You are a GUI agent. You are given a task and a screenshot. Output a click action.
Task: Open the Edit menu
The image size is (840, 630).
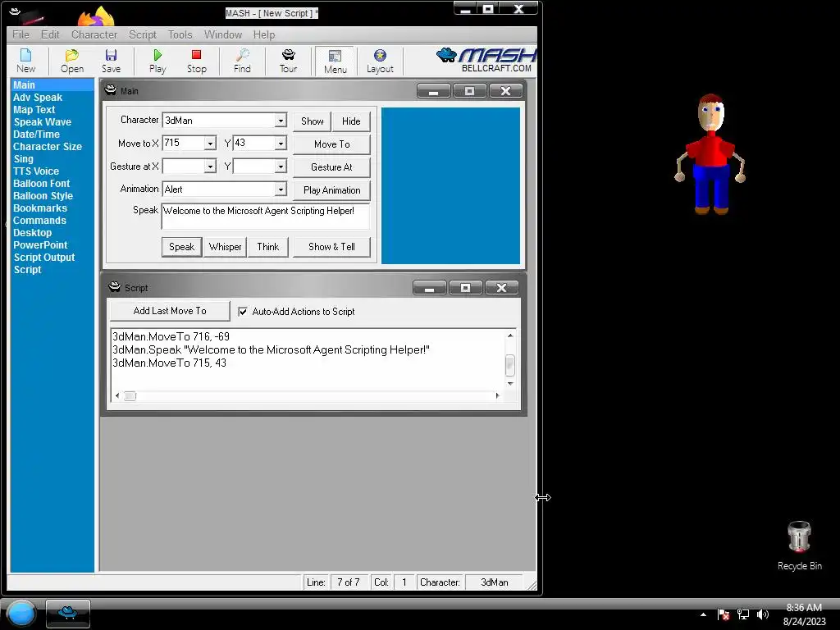50,34
